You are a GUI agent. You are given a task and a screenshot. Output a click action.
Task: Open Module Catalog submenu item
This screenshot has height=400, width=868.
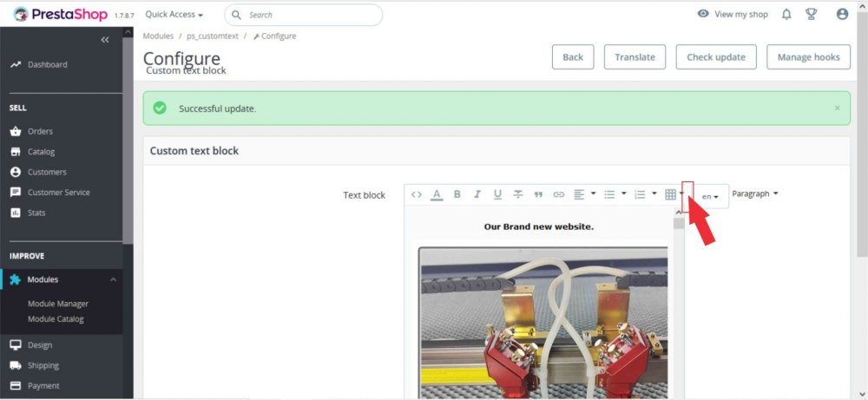[x=56, y=319]
